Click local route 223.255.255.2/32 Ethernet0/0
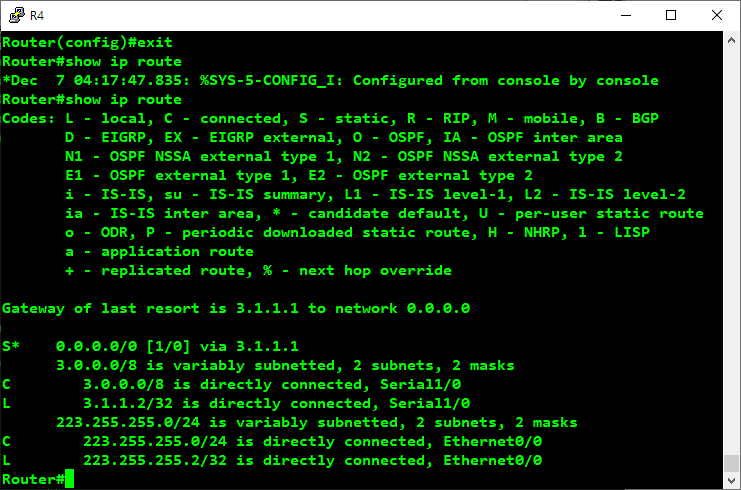The height and width of the screenshot is (490, 741). point(272,460)
